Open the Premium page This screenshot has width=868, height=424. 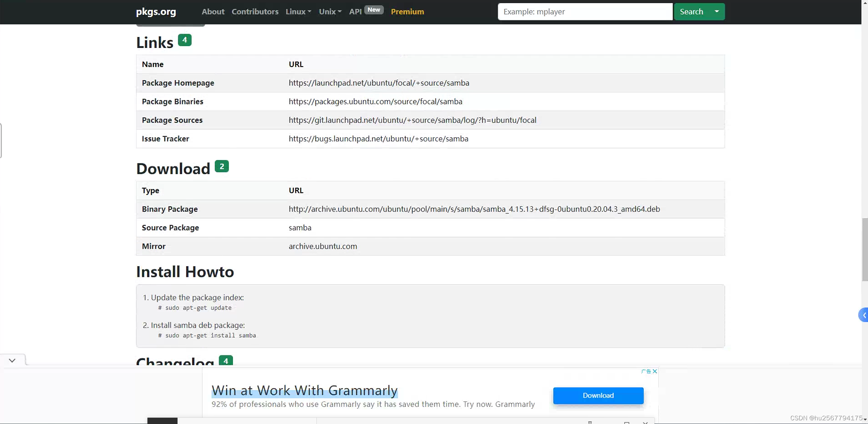407,12
